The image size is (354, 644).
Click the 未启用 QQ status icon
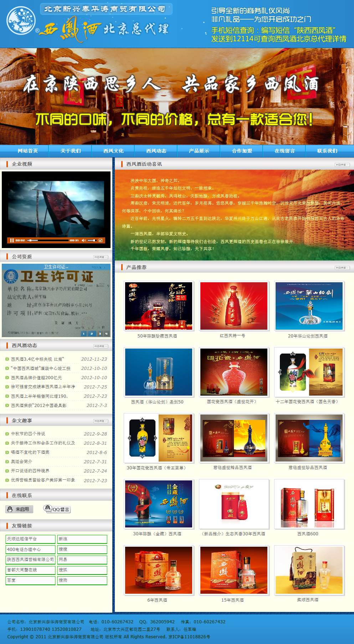[x=19, y=509]
